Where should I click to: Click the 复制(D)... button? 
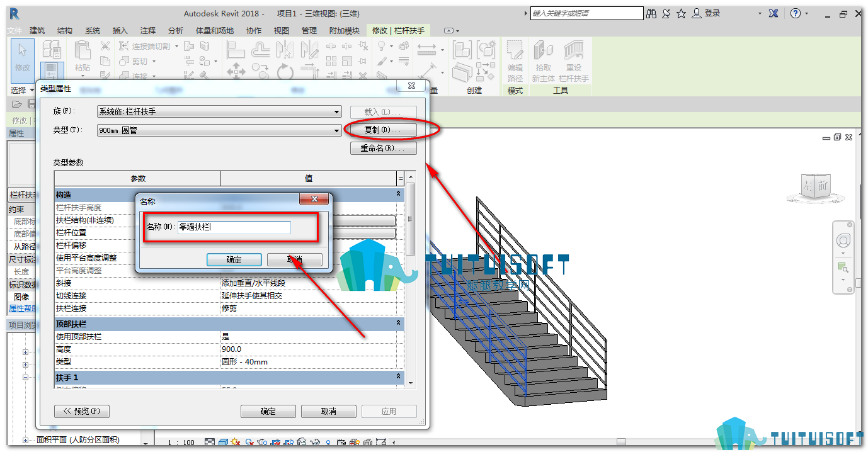click(384, 130)
